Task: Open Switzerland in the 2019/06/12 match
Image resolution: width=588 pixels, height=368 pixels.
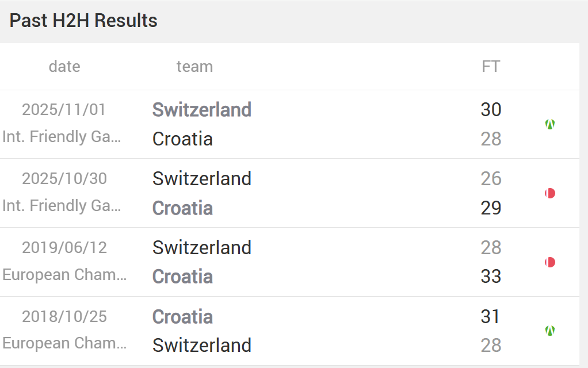Action: (x=201, y=247)
